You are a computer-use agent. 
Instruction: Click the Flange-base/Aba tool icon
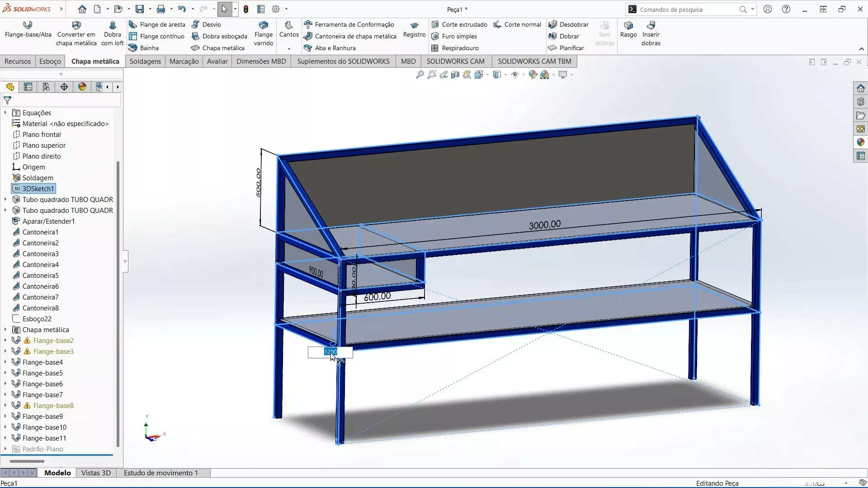pyautogui.click(x=28, y=25)
